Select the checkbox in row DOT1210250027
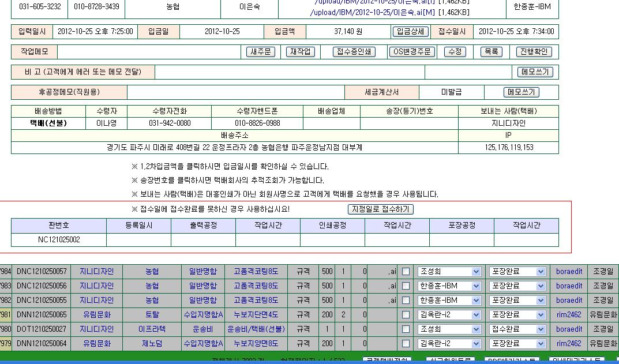This screenshot has height=364, width=619. tap(406, 329)
